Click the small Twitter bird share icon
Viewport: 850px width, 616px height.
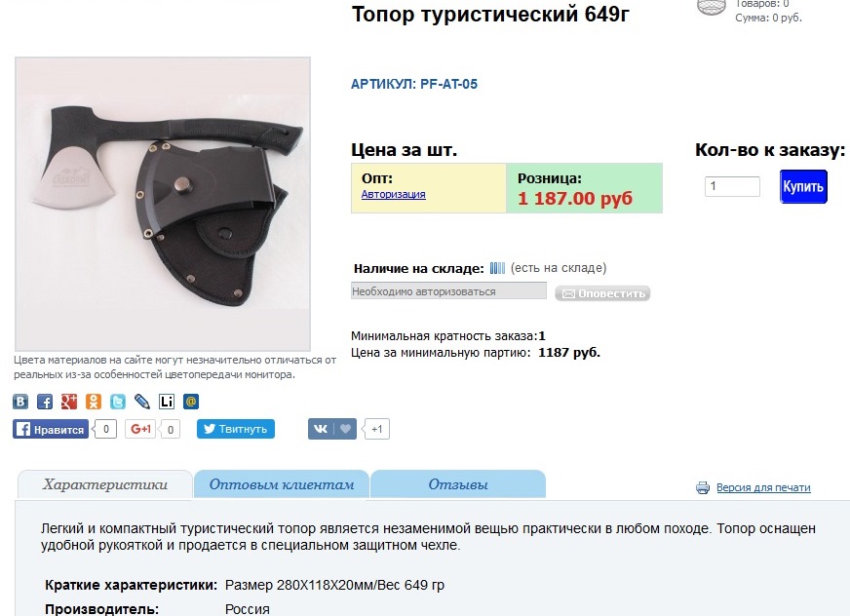pos(118,402)
